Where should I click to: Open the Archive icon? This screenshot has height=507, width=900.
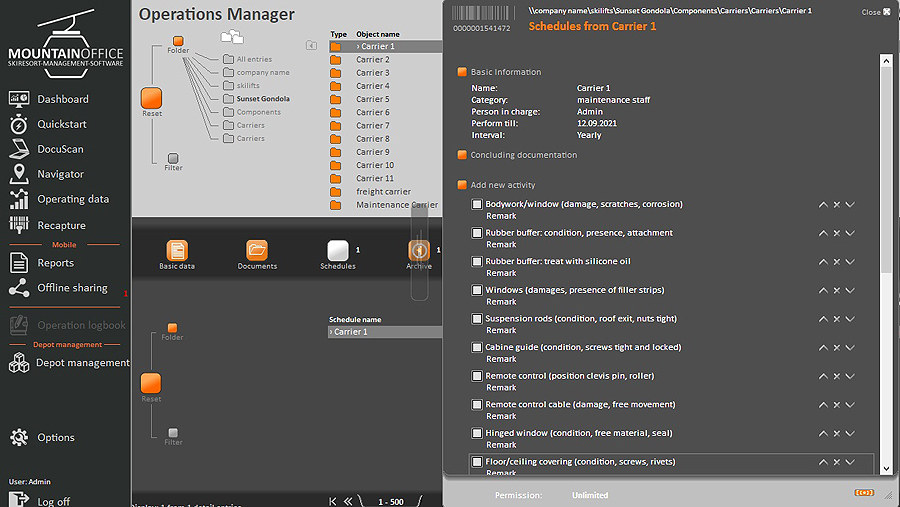tap(419, 250)
